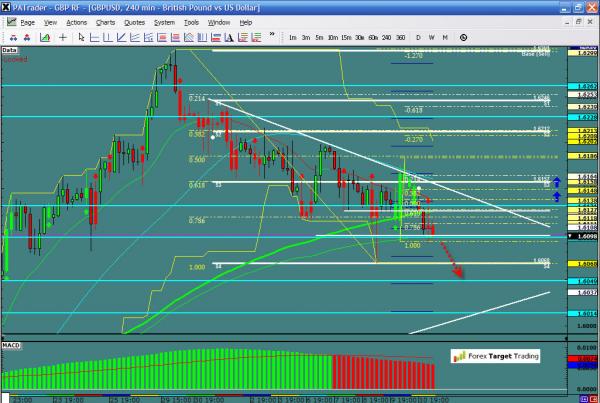Open the Window menu

point(219,23)
